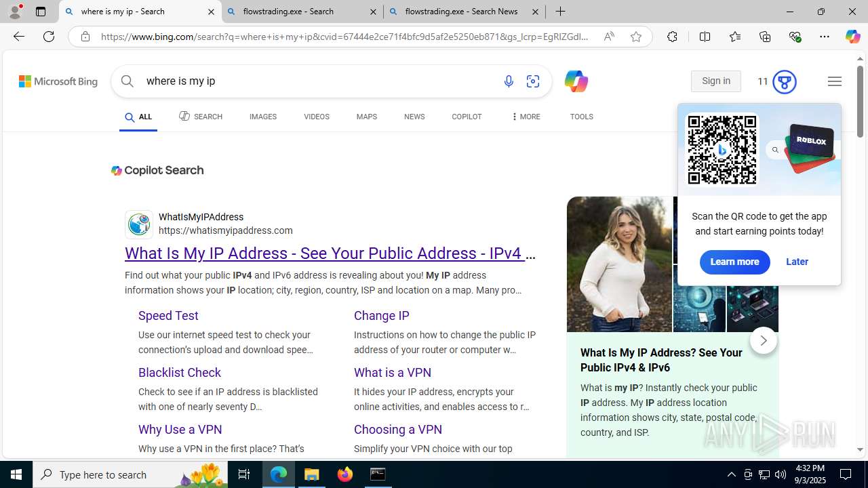
Task: Click the browser address bar URL
Action: pyautogui.click(x=344, y=37)
